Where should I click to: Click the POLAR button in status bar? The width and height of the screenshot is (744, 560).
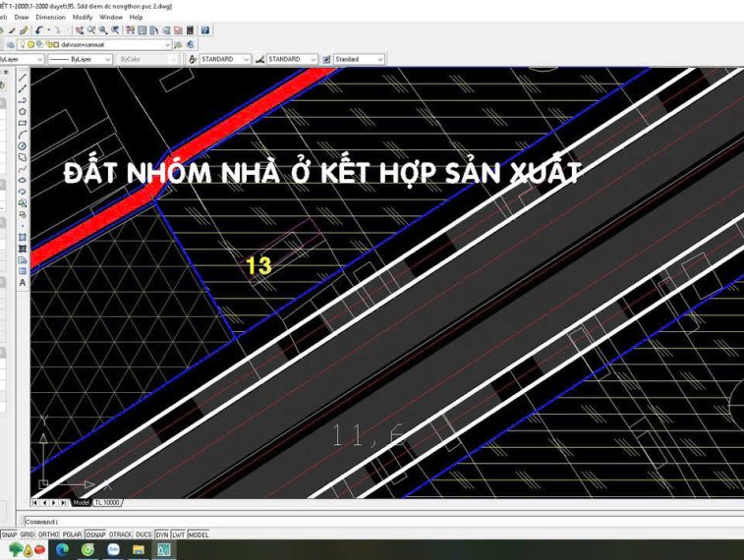coord(71,534)
